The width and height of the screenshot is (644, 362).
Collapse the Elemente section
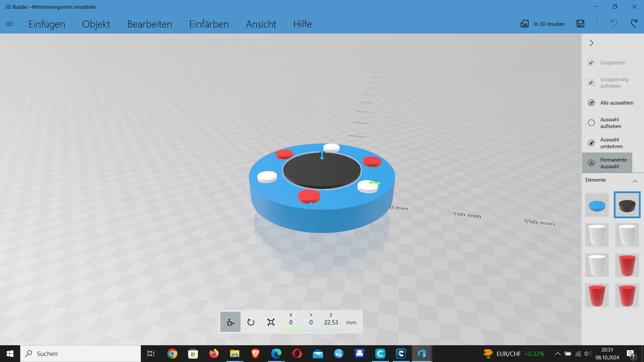(x=635, y=181)
